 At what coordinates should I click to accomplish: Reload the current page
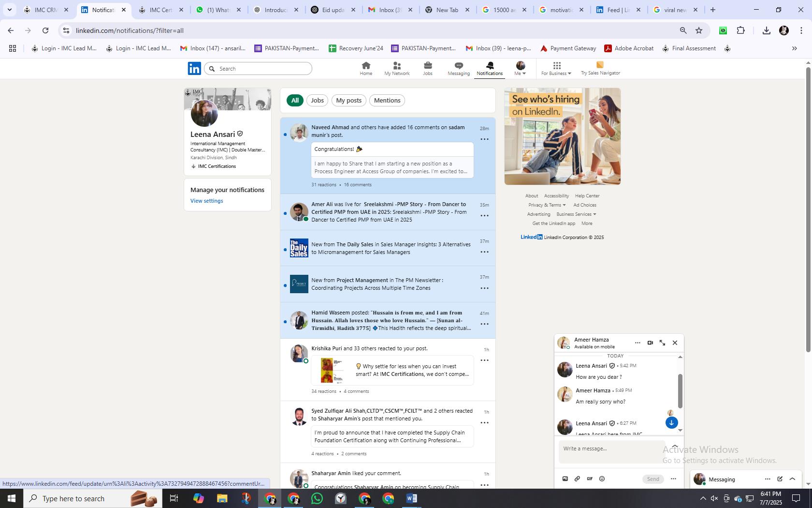[45, 30]
